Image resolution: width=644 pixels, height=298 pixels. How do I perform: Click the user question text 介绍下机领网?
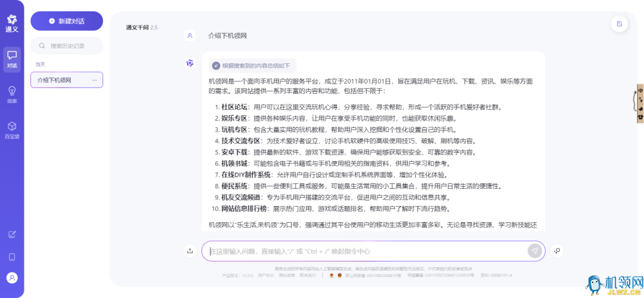(228, 36)
